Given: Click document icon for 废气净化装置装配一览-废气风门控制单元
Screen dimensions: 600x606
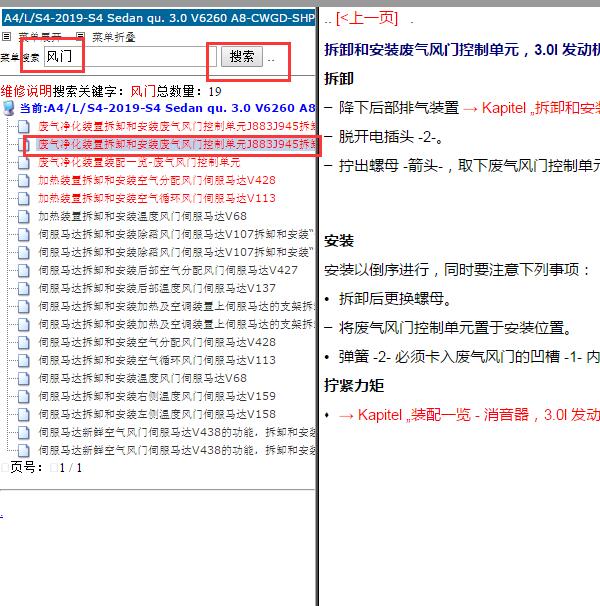Looking at the screenshot, I should click(24, 162).
